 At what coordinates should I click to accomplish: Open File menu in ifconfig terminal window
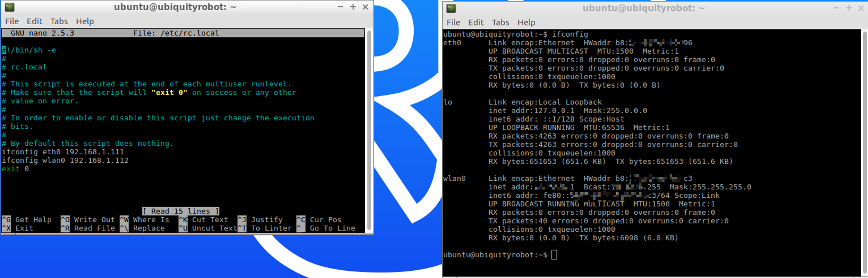[453, 23]
